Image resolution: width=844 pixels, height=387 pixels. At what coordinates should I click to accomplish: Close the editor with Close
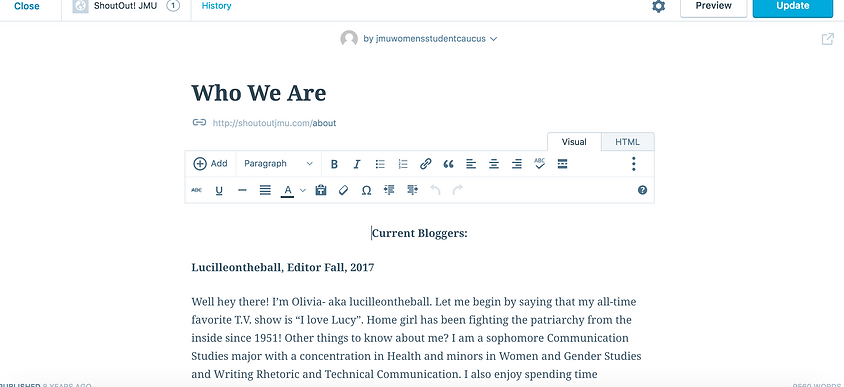(27, 6)
